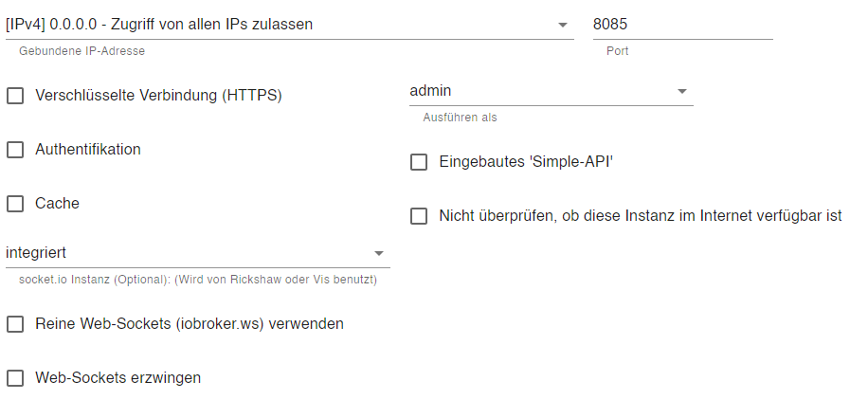Check Eingebautes 'Simple-API' option
This screenshot has width=868, height=418.
(x=419, y=162)
